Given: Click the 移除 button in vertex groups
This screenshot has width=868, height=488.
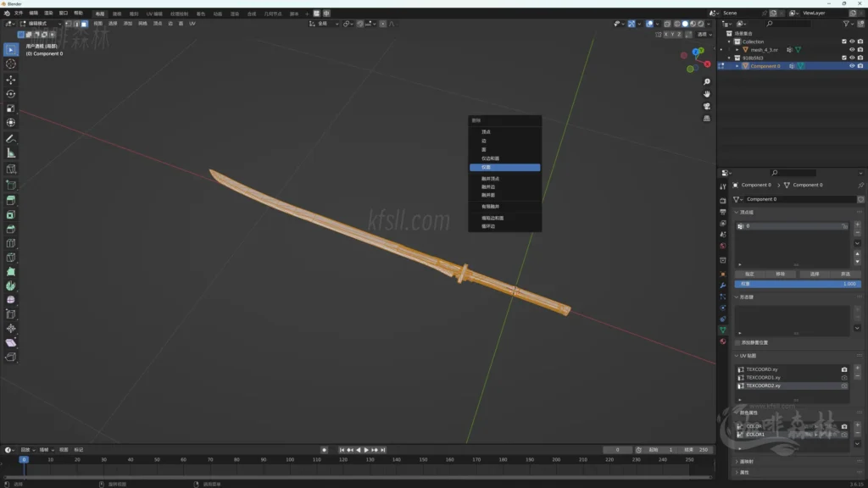Looking at the screenshot, I should [781, 274].
